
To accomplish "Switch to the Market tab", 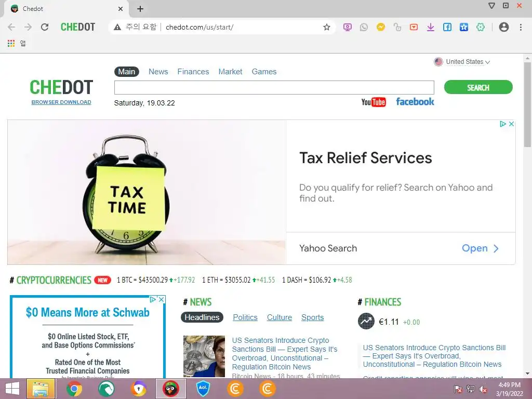I will (x=230, y=72).
